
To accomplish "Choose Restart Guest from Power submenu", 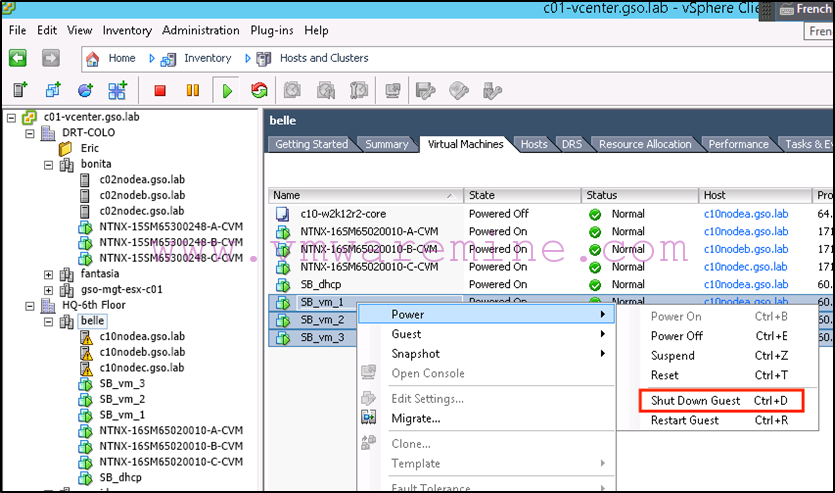I will (x=718, y=421).
